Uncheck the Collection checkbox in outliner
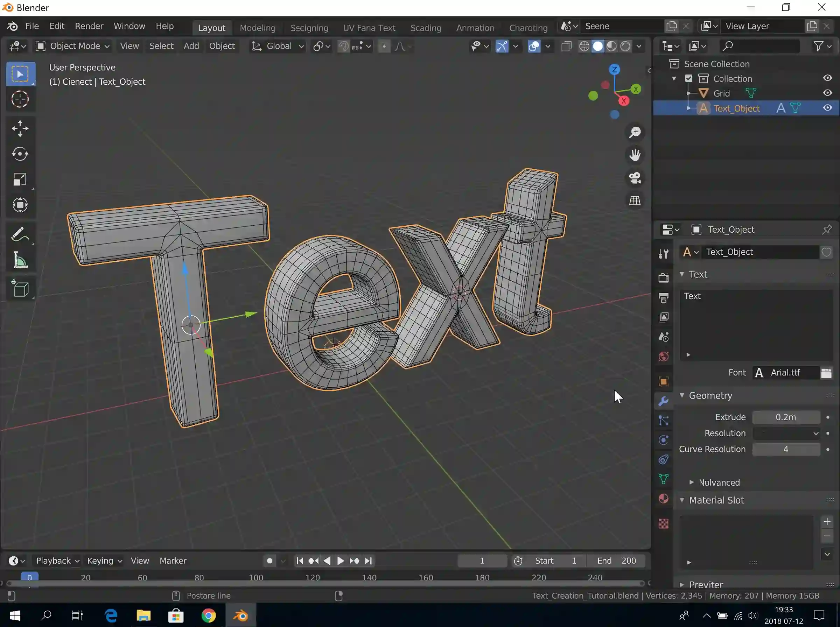 (688, 79)
